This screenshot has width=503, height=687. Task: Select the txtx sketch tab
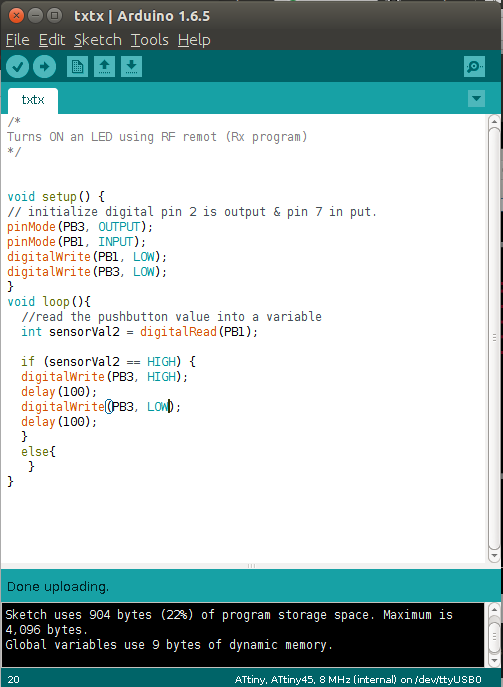[x=33, y=100]
